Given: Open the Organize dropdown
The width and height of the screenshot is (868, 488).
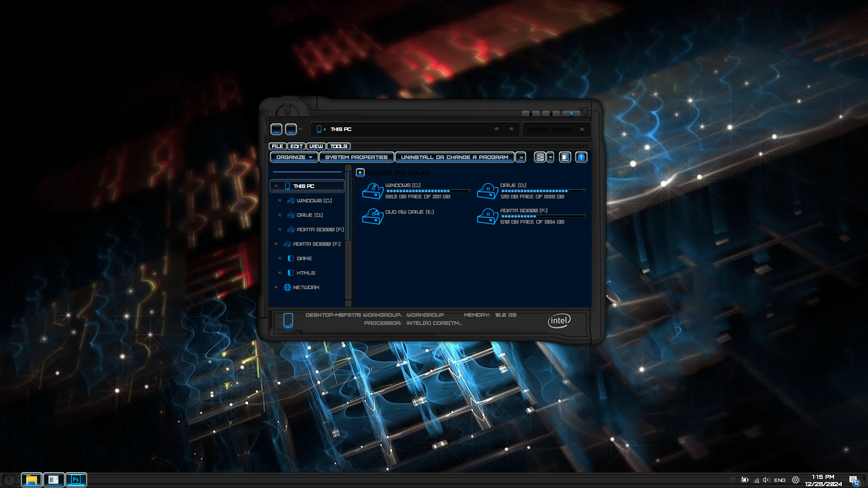Looking at the screenshot, I should (294, 157).
